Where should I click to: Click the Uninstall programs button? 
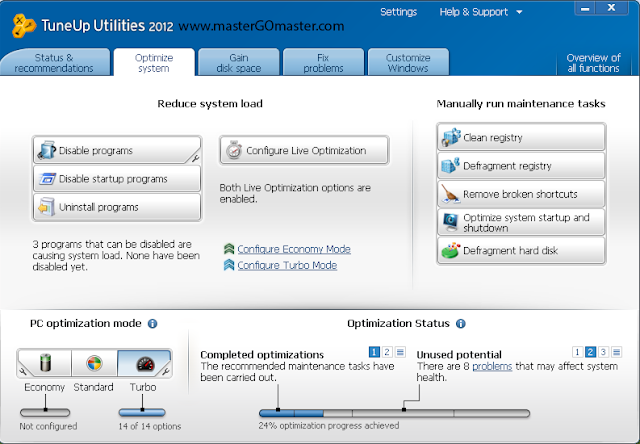pos(117,207)
